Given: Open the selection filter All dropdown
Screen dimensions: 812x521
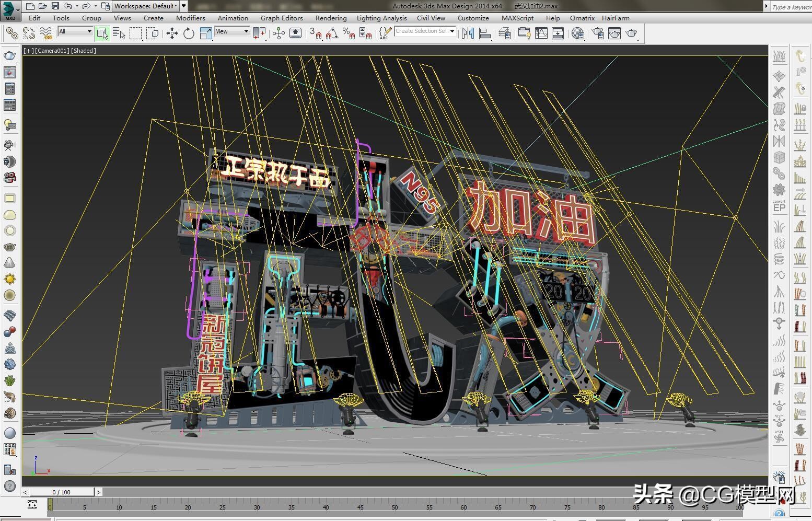Looking at the screenshot, I should point(74,31).
